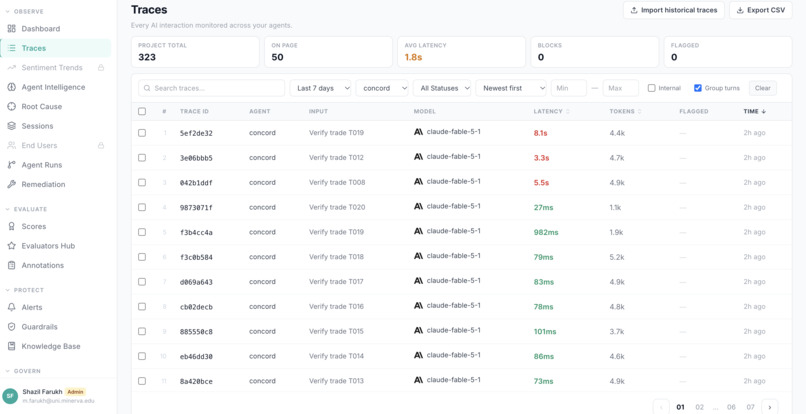Click the Knowledge Base book icon

click(x=11, y=346)
